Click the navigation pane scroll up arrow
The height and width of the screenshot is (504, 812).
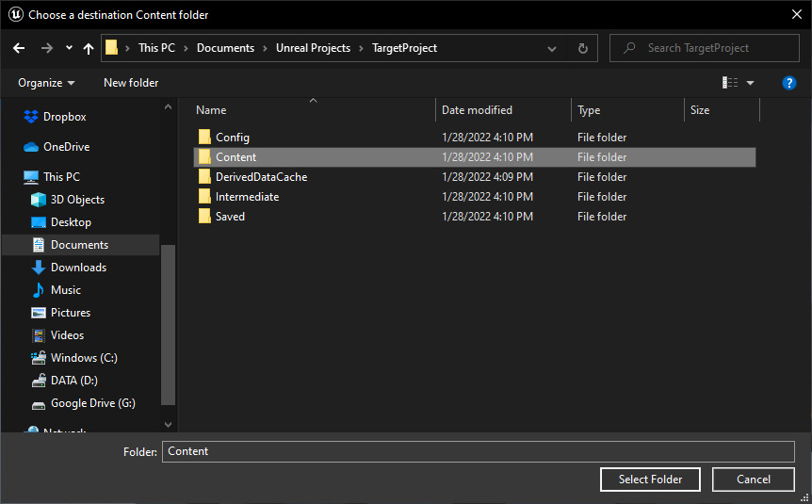(x=168, y=106)
